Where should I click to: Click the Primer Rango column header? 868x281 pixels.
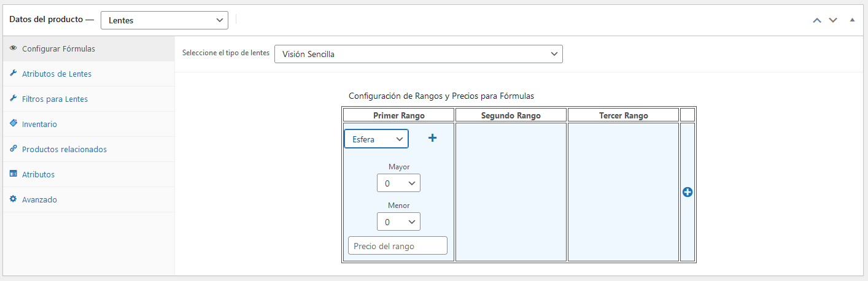pyautogui.click(x=398, y=115)
